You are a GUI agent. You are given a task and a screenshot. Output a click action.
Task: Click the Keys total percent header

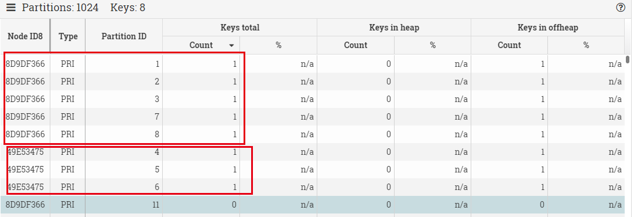tap(279, 45)
